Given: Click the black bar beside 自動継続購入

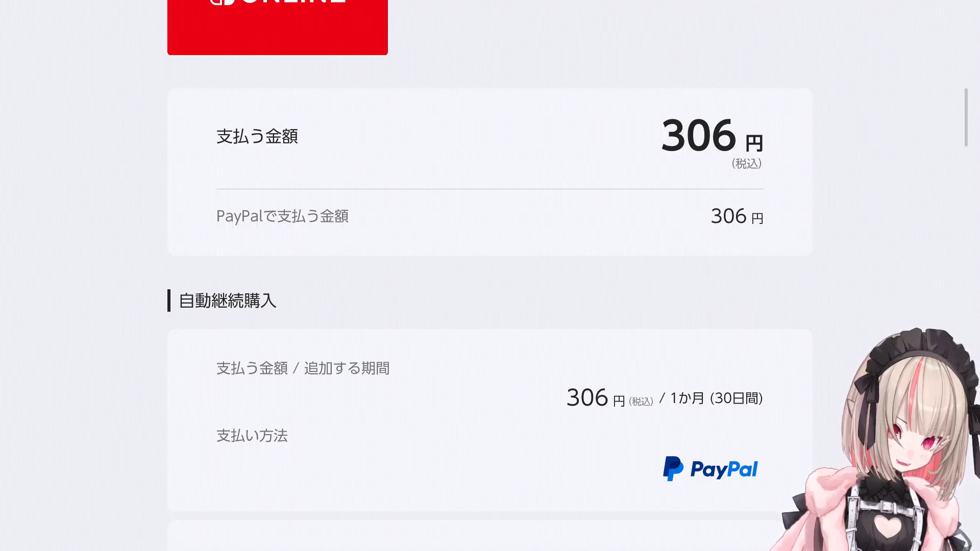Looking at the screenshot, I should [x=169, y=300].
